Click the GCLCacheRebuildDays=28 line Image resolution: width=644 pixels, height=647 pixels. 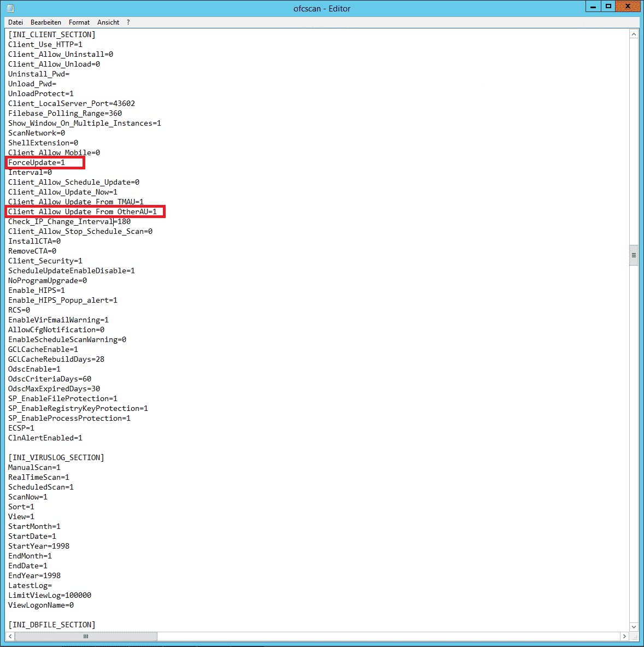coord(56,360)
